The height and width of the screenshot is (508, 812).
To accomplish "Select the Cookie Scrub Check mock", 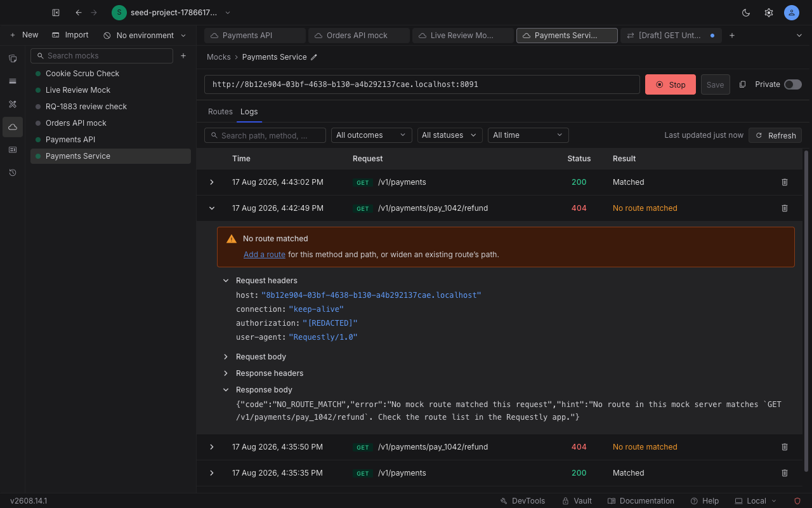I will pyautogui.click(x=110, y=74).
